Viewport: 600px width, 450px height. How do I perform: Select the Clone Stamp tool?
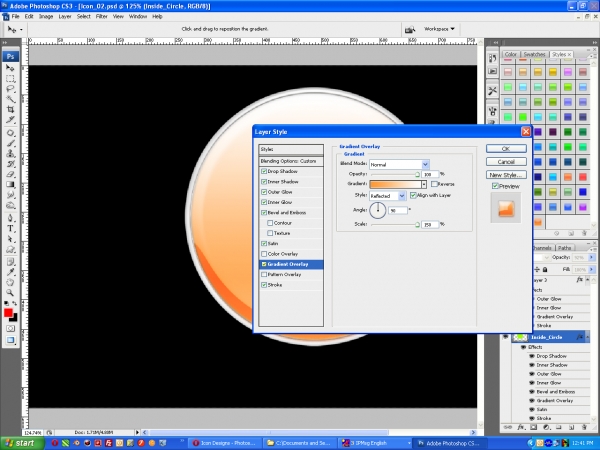[10, 154]
